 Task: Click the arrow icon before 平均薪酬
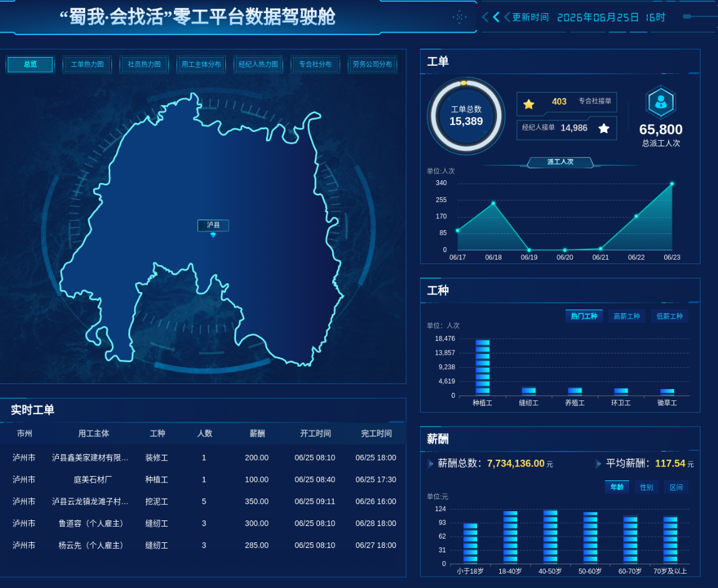coord(598,464)
